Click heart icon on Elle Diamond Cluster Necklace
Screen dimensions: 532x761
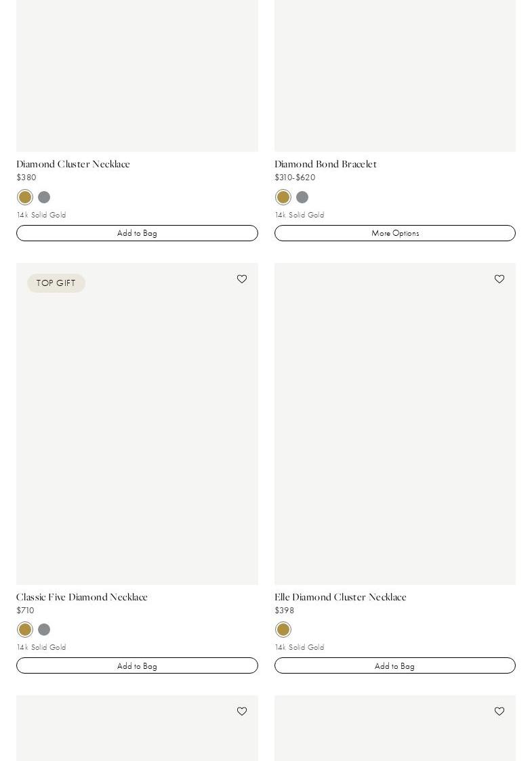click(x=499, y=279)
